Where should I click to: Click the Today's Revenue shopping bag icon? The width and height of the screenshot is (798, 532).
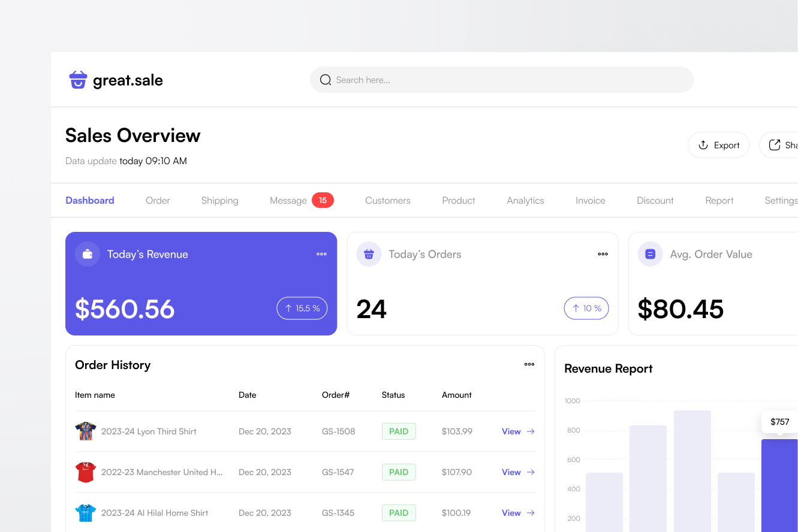click(87, 253)
